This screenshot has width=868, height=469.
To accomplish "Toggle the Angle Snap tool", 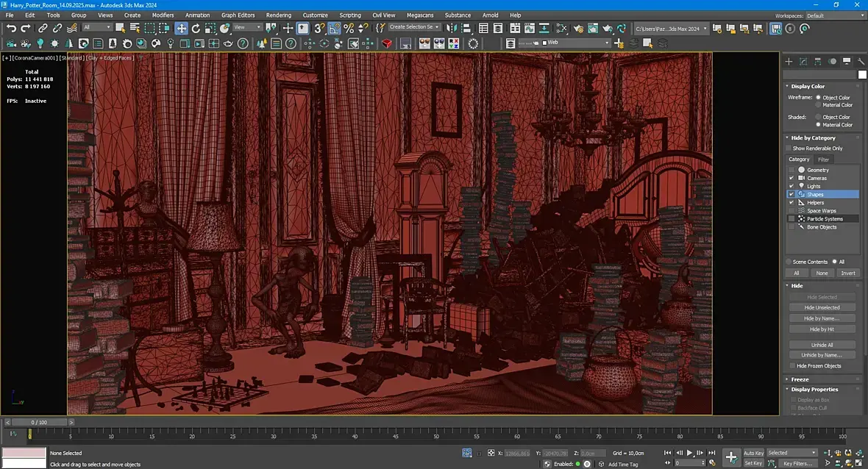I will point(334,28).
